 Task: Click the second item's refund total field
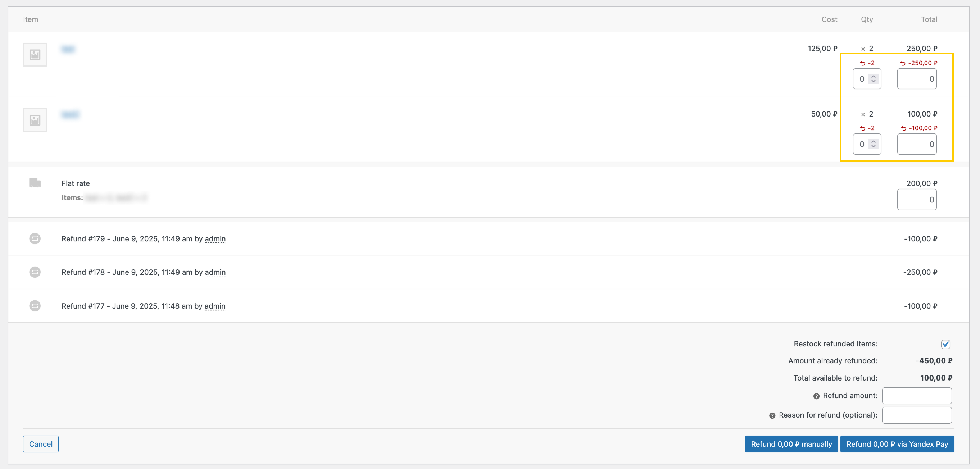point(916,145)
